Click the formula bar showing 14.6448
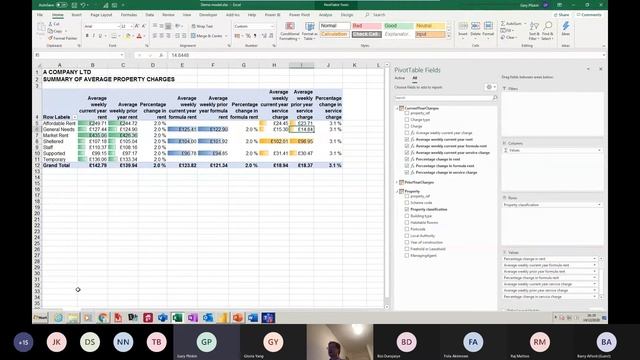The image size is (640, 360). coord(385,55)
